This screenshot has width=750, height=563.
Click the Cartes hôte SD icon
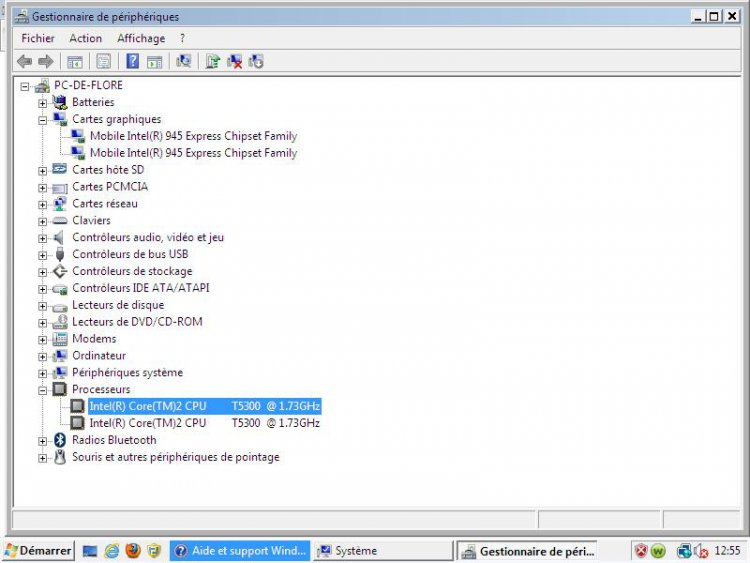[60, 169]
